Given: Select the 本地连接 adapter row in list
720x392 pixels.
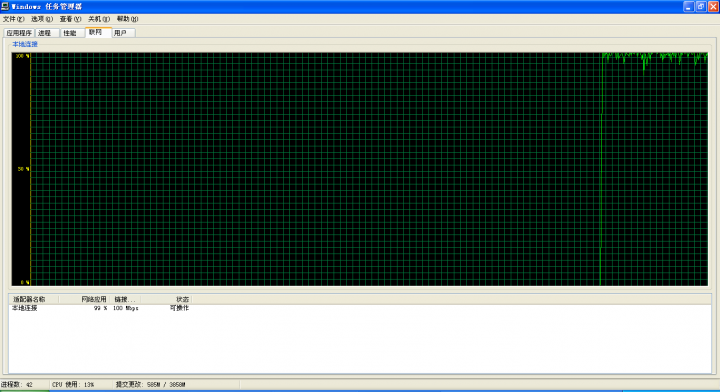Looking at the screenshot, I should (x=100, y=308).
